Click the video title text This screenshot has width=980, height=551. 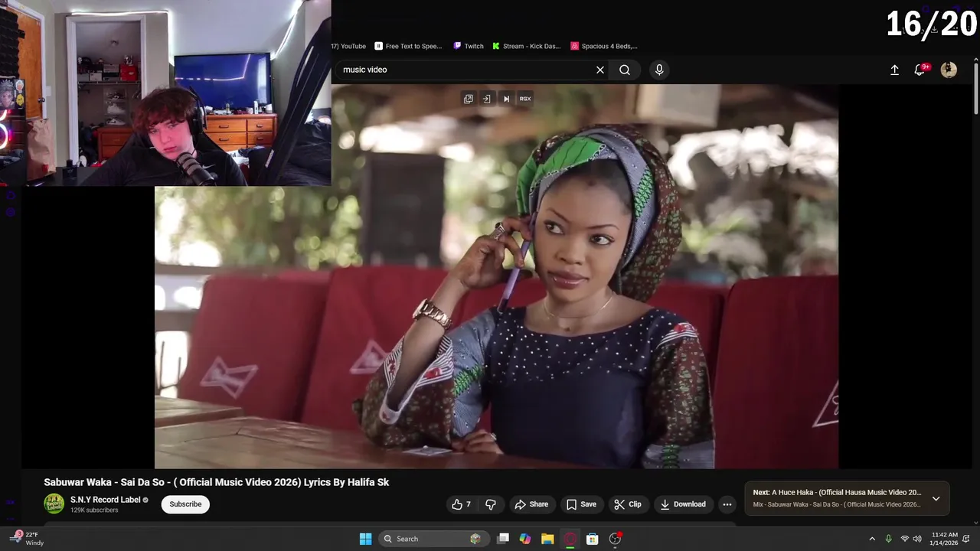click(x=217, y=482)
